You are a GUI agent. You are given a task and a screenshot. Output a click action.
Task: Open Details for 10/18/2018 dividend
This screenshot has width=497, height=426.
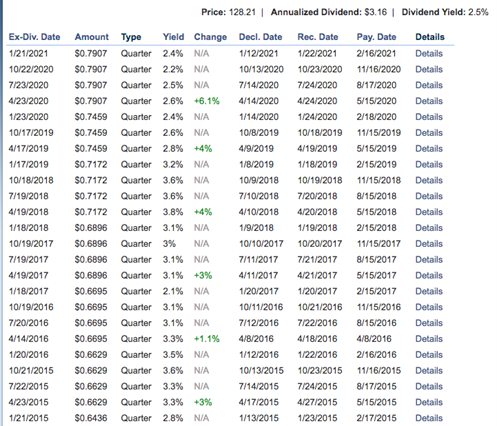[x=429, y=180]
